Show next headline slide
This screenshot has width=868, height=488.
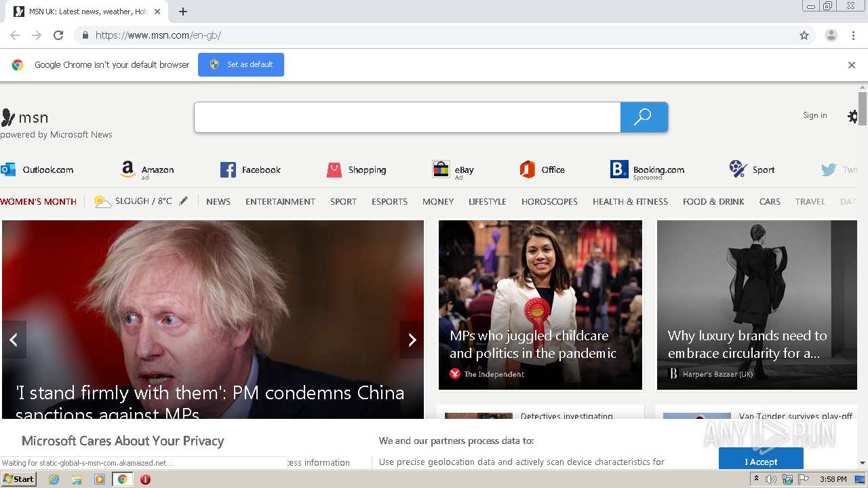pos(411,340)
